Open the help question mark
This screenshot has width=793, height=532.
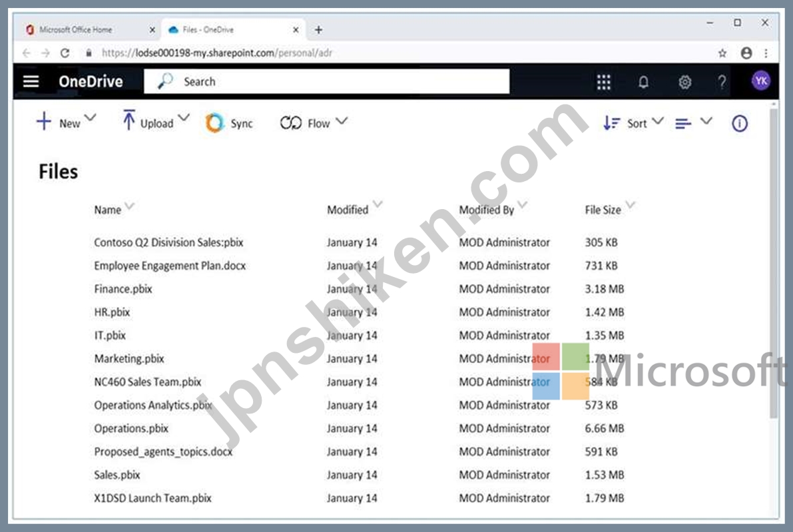click(722, 82)
